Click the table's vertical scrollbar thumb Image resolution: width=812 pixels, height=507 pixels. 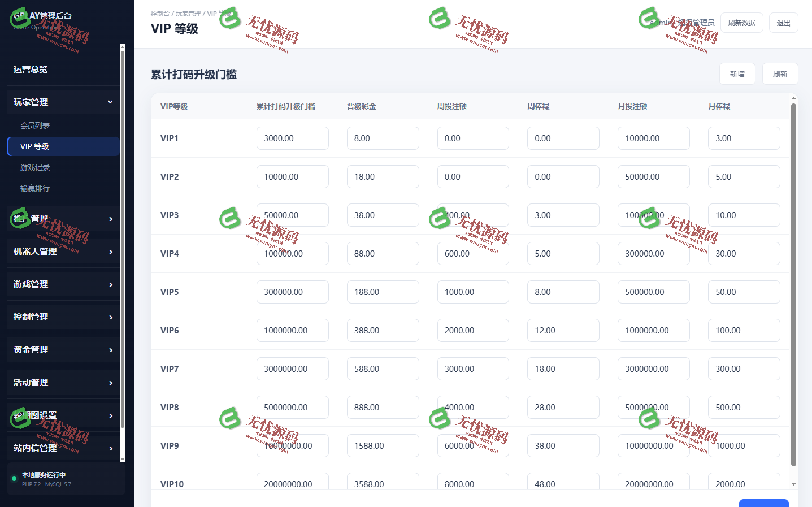pos(793,284)
